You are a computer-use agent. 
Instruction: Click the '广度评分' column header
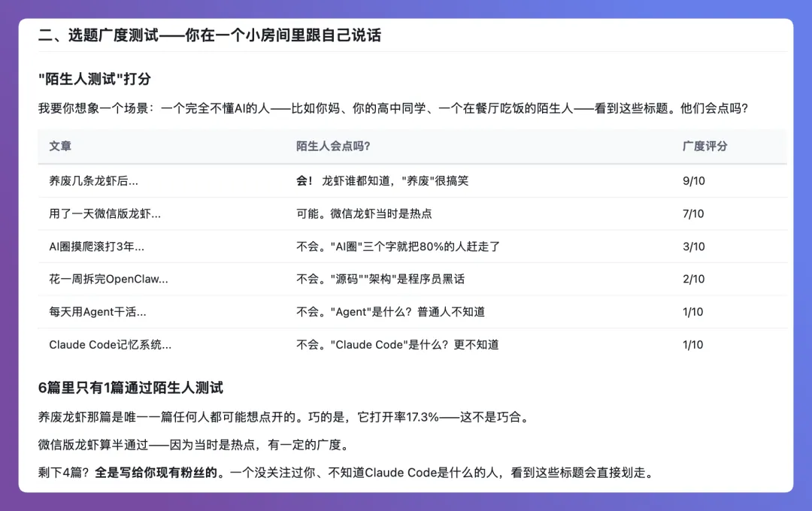click(704, 146)
